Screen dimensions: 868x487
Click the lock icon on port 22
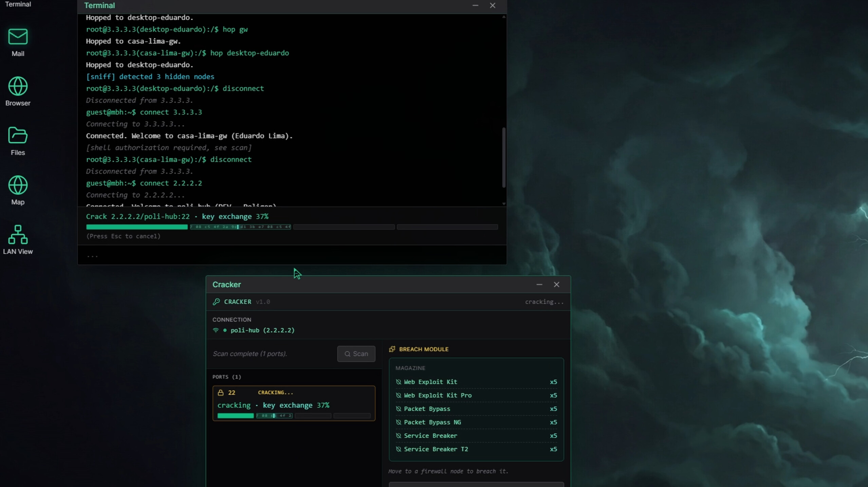[x=221, y=393]
